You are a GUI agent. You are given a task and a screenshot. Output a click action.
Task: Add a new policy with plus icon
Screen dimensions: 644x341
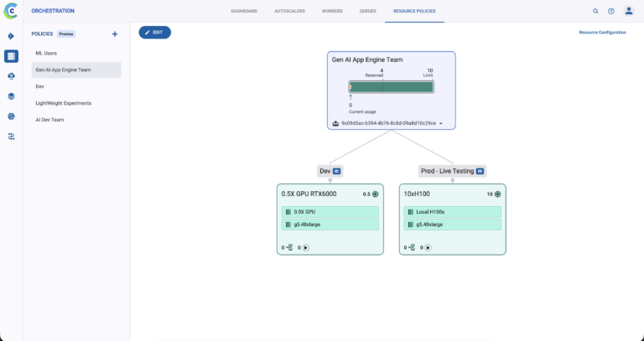(x=115, y=34)
